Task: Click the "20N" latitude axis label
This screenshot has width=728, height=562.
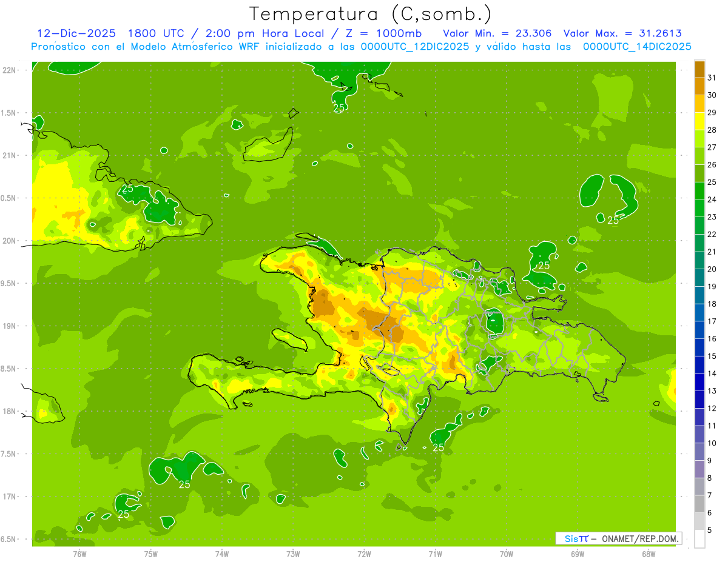Action: (x=10, y=241)
